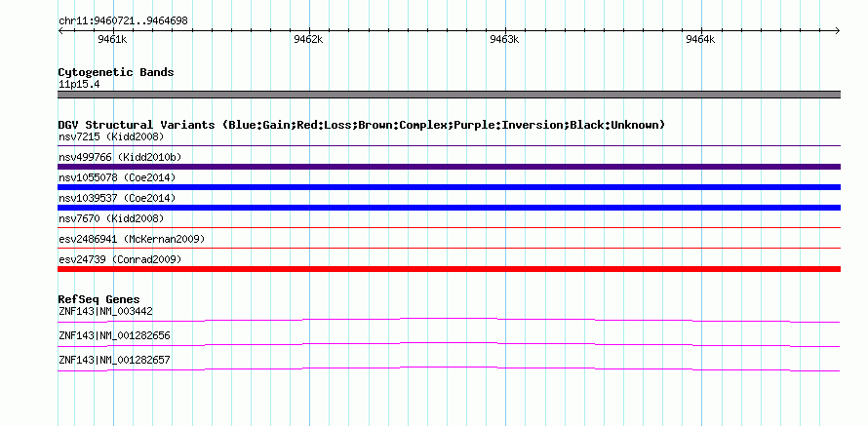Click the blue nsv1039537 gain bar
868x426 pixels.
tap(449, 208)
